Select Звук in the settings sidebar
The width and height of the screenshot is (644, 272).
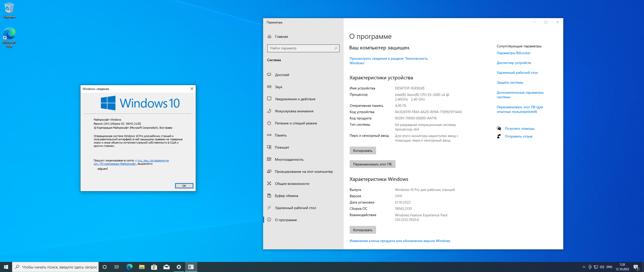click(x=303, y=87)
